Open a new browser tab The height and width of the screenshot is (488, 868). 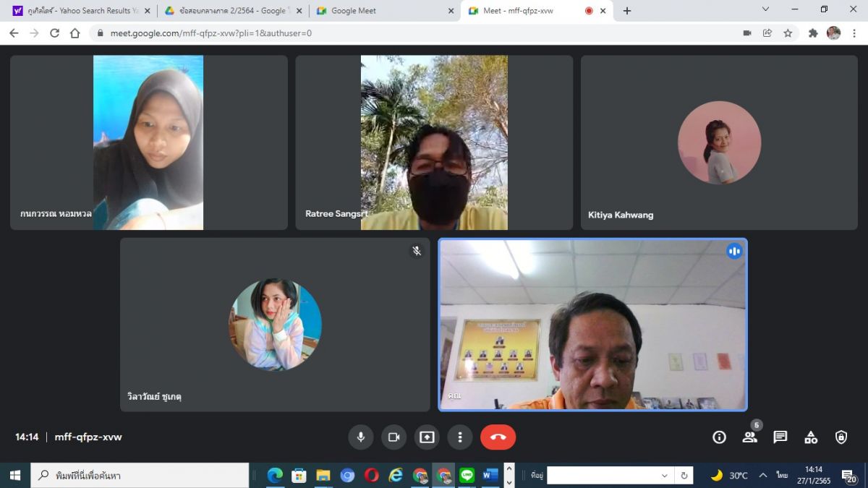[x=627, y=11]
